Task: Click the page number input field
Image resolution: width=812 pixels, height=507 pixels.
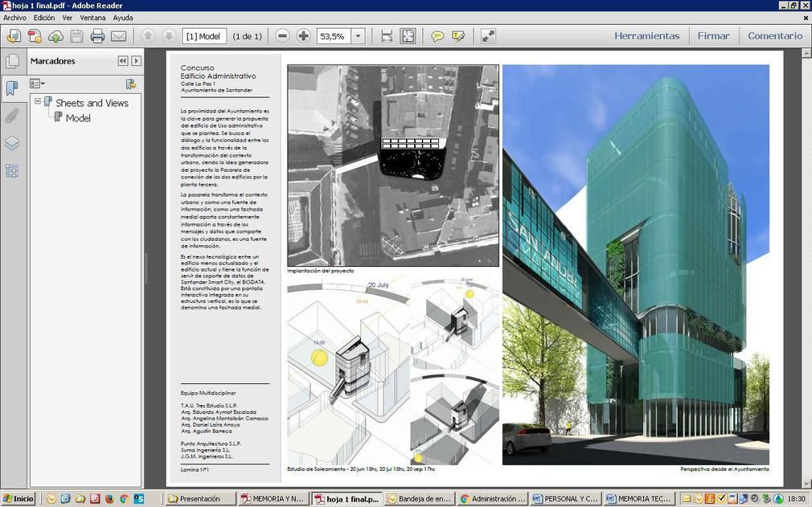Action: tap(204, 36)
